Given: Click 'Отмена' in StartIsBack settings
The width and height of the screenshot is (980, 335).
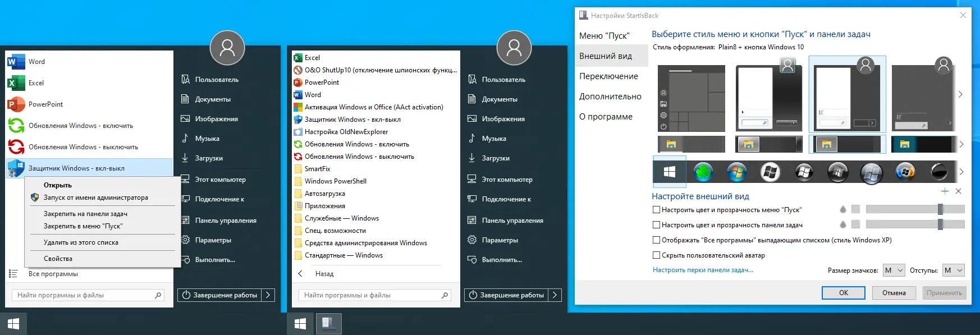Looking at the screenshot, I should coord(894,293).
